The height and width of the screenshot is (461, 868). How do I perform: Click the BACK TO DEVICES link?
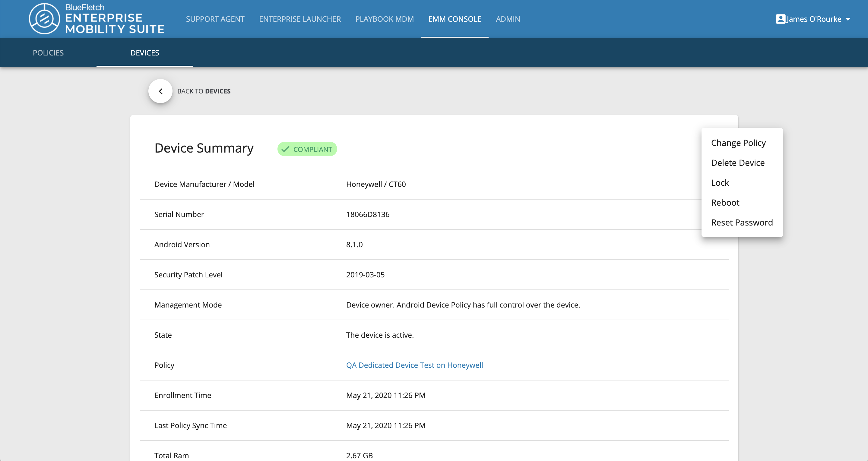[x=204, y=91]
